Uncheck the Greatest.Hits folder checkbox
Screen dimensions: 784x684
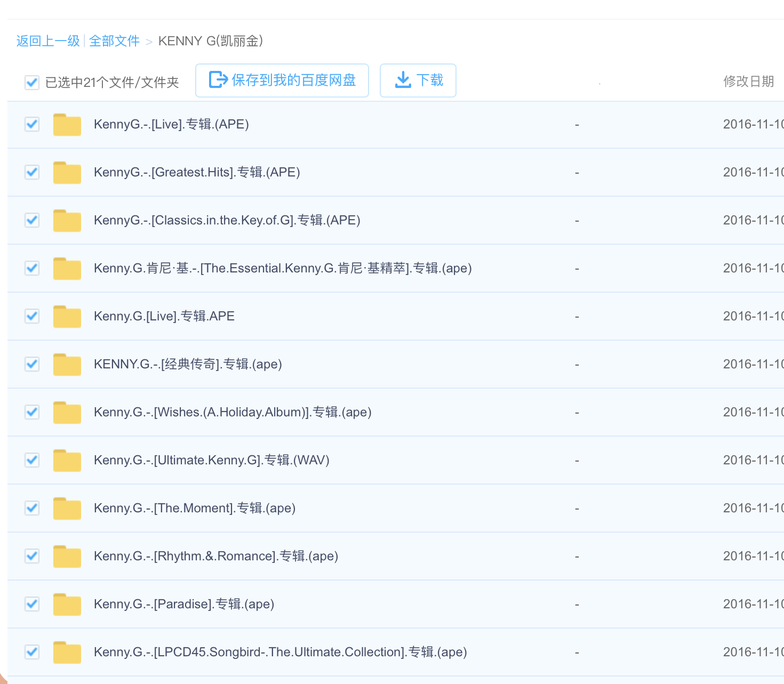32,172
